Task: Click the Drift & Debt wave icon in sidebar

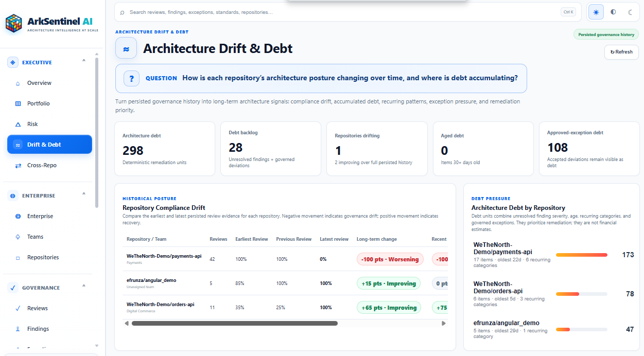Action: coord(18,145)
